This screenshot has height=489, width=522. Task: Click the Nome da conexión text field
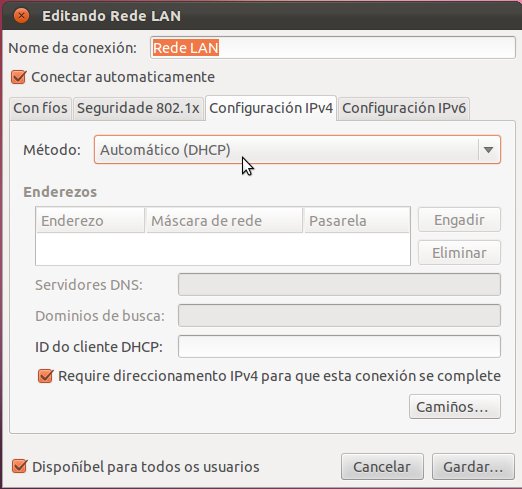click(333, 48)
